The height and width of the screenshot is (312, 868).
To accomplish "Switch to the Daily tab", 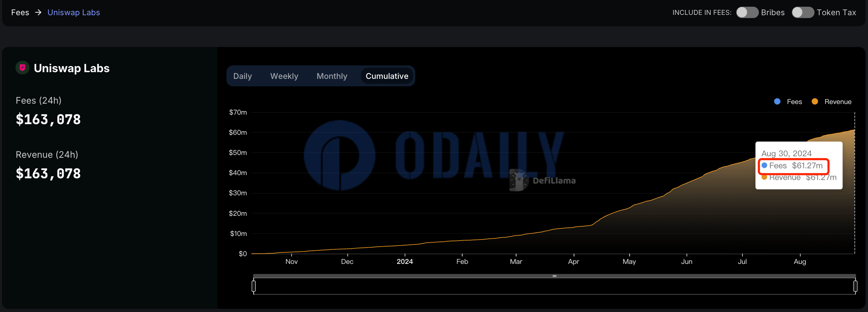I will pyautogui.click(x=243, y=76).
